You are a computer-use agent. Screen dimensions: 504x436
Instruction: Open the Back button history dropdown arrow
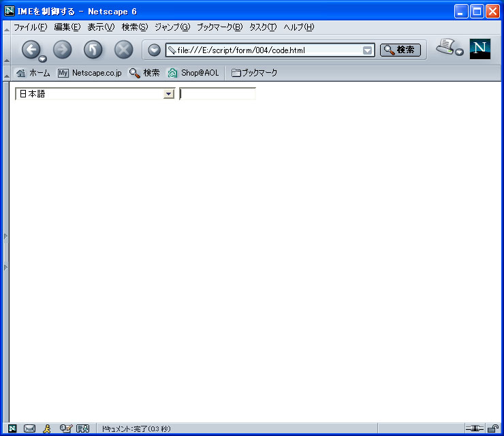[42, 59]
